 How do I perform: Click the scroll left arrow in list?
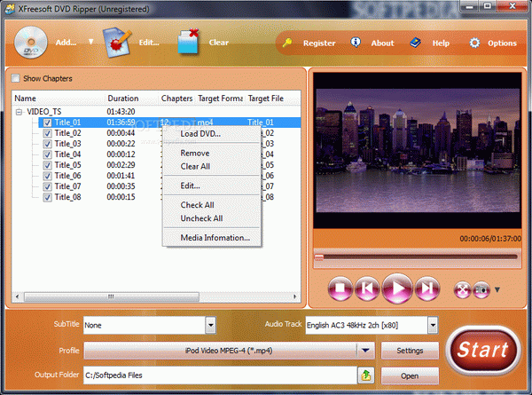(17, 296)
